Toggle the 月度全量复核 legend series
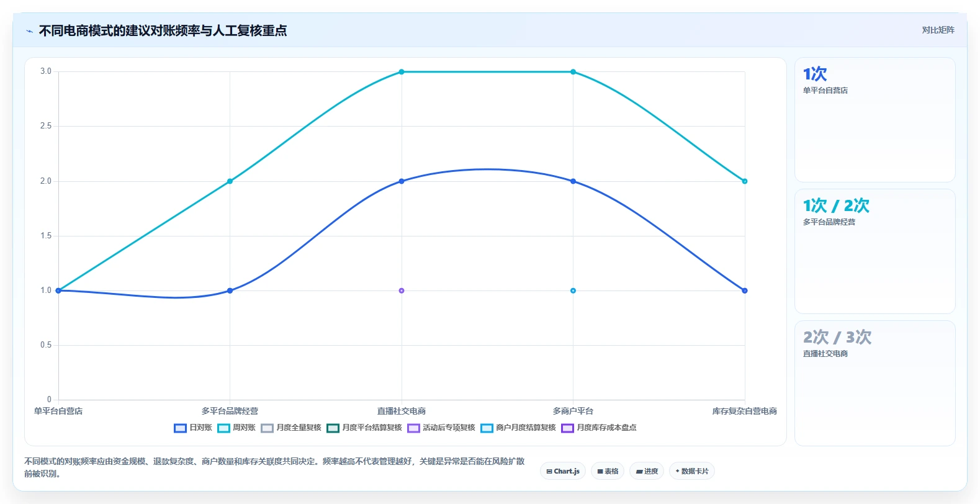The width and height of the screenshot is (980, 504). point(291,428)
